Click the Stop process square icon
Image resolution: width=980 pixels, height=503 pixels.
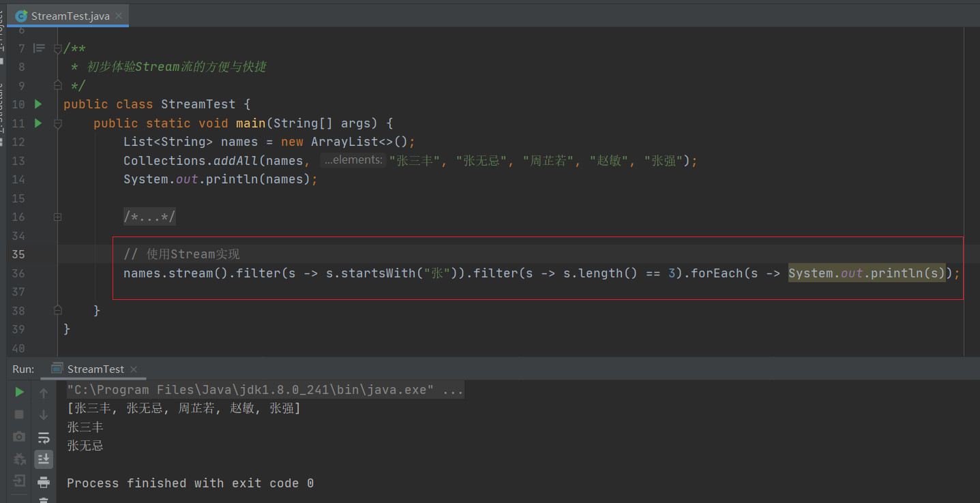[19, 414]
